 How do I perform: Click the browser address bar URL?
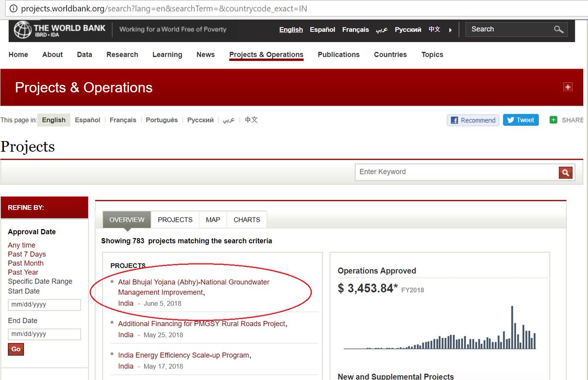[164, 9]
